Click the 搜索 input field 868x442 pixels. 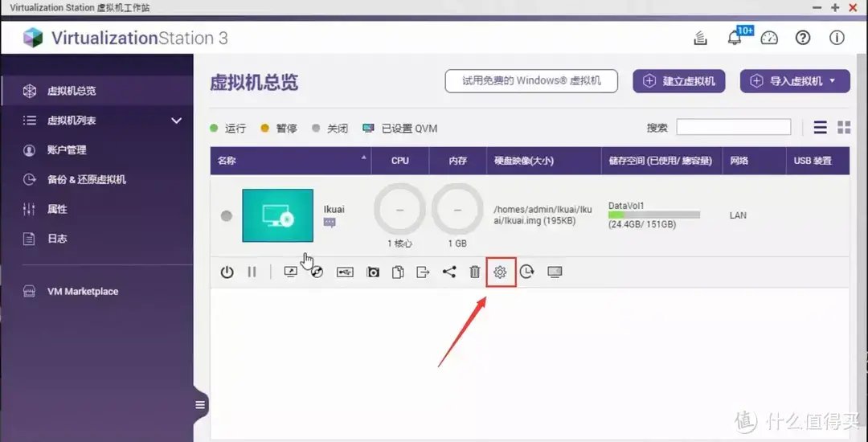pyautogui.click(x=734, y=127)
